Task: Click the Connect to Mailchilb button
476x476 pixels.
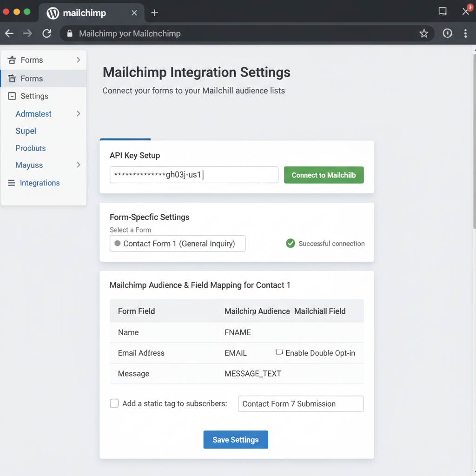Action: (x=324, y=175)
